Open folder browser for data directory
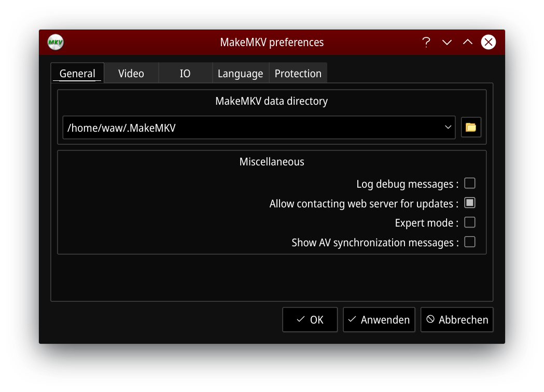Viewport: 544px width, 392px height. click(471, 128)
